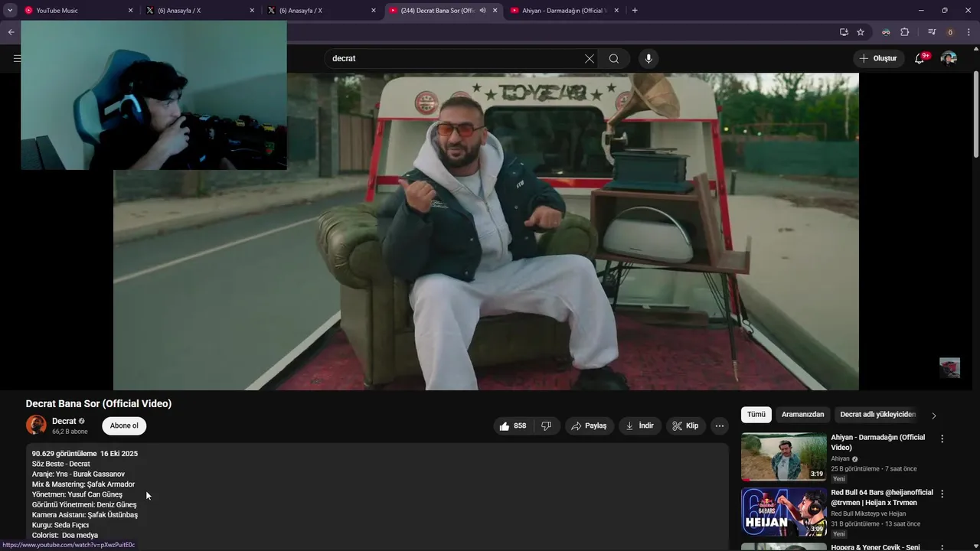Open the glasses-face extension icon
980x551 pixels.
(886, 32)
